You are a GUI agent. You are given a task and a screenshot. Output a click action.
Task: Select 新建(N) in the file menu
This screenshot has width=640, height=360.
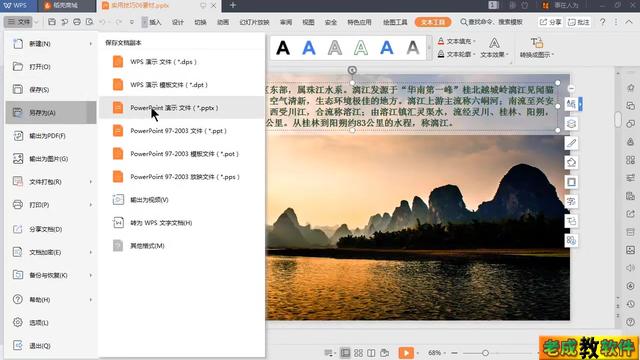51,44
